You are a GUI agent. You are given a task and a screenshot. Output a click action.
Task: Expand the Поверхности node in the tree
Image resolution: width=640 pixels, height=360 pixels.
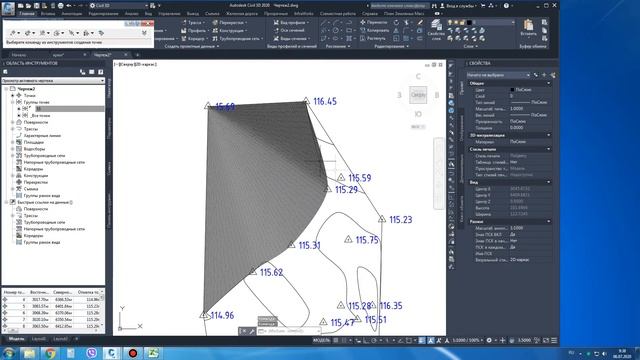pos(13,122)
